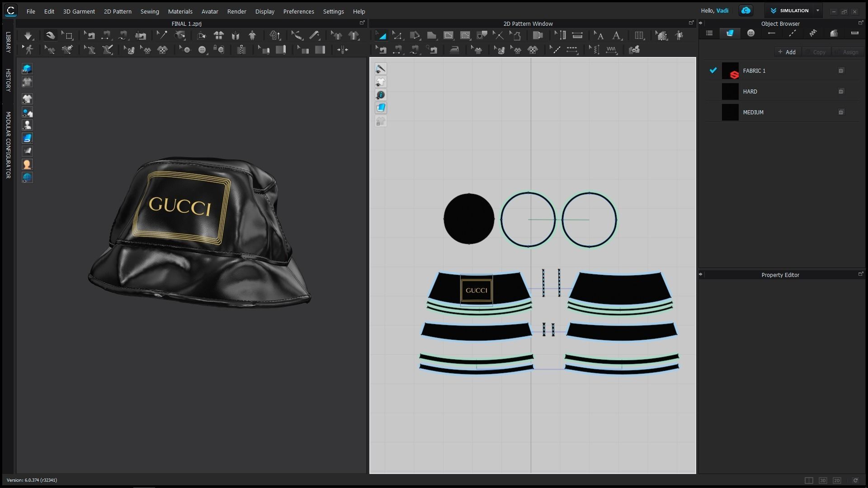Select the large 2D Annotation A tool
This screenshot has width=868, height=488.
[616, 35]
